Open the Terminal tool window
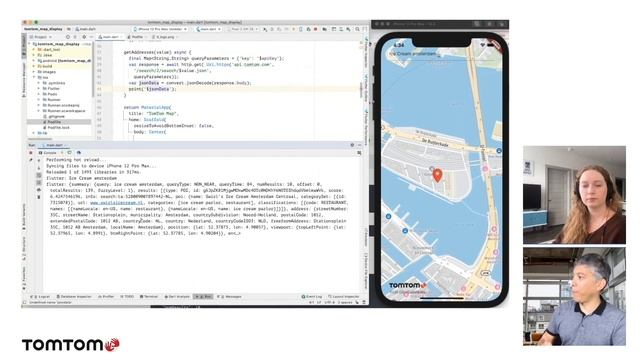The width and height of the screenshot is (640, 360). [x=149, y=297]
